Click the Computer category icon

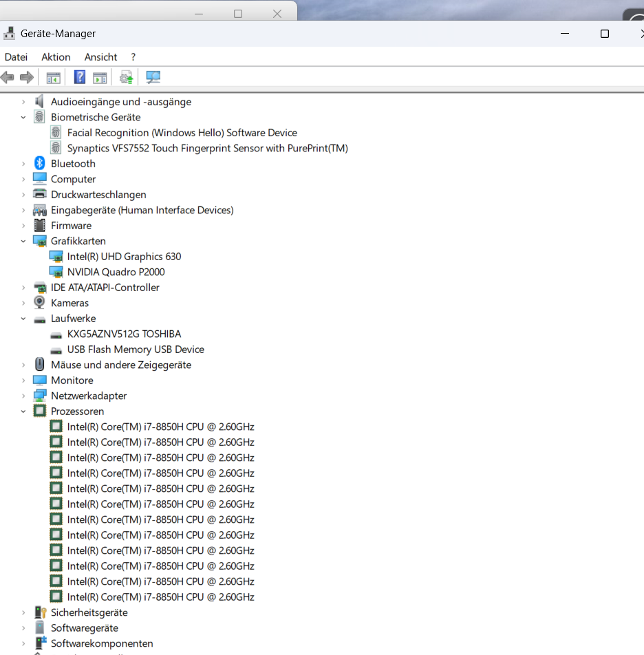pos(40,179)
